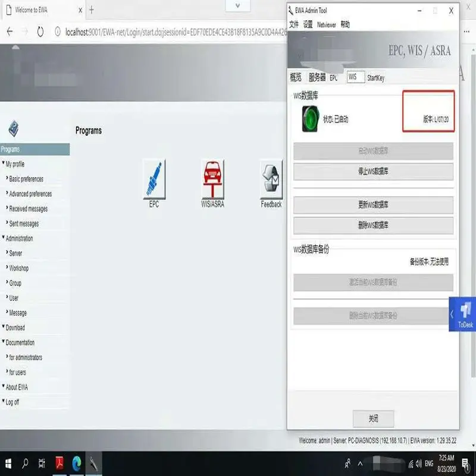Open the notification center icon
The width and height of the screenshot is (476, 476).
(x=465, y=464)
